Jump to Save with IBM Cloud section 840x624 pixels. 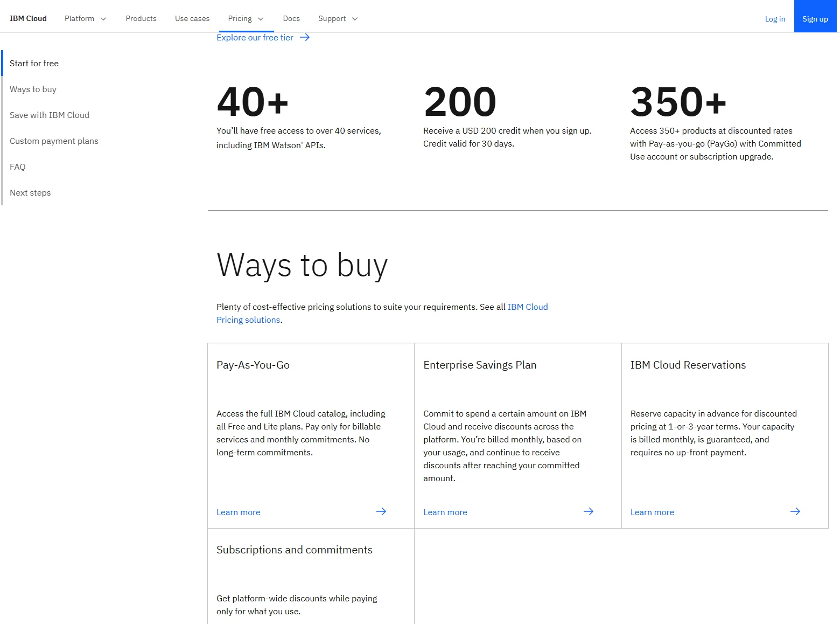(x=50, y=115)
